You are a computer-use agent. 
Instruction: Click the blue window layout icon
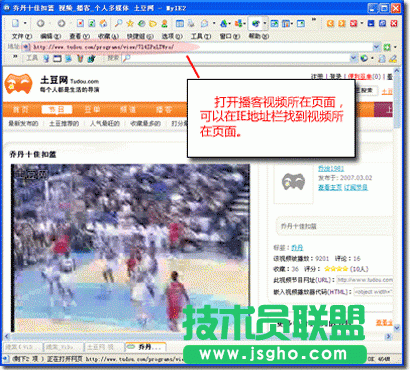(180, 23)
